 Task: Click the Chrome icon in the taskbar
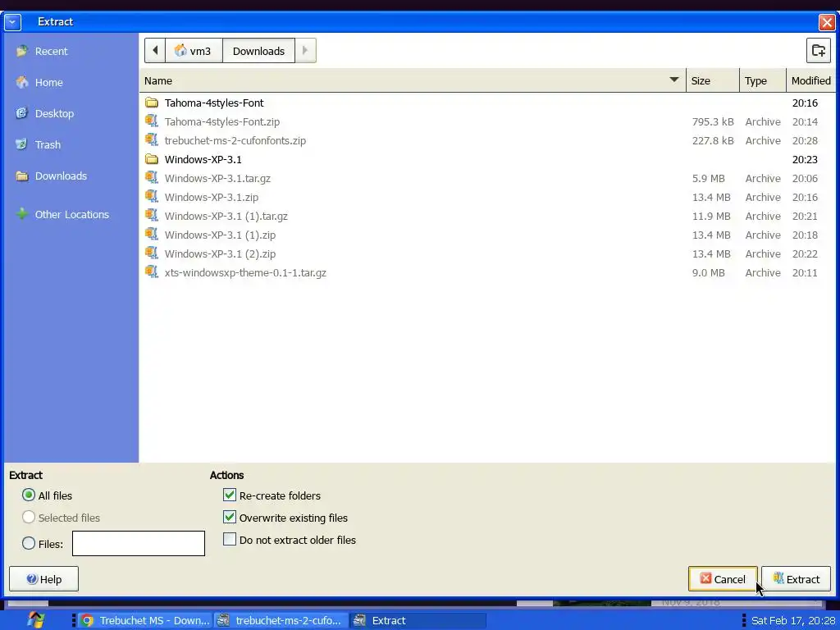pyautogui.click(x=87, y=620)
